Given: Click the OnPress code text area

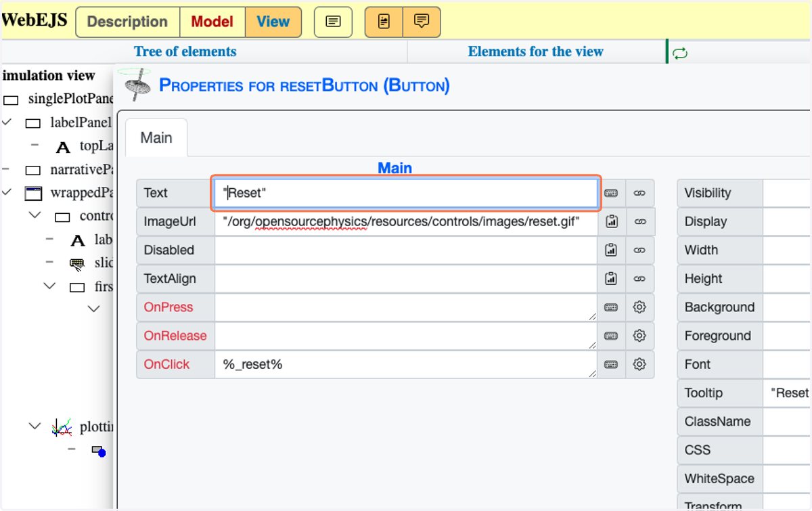Looking at the screenshot, I should click(x=406, y=307).
